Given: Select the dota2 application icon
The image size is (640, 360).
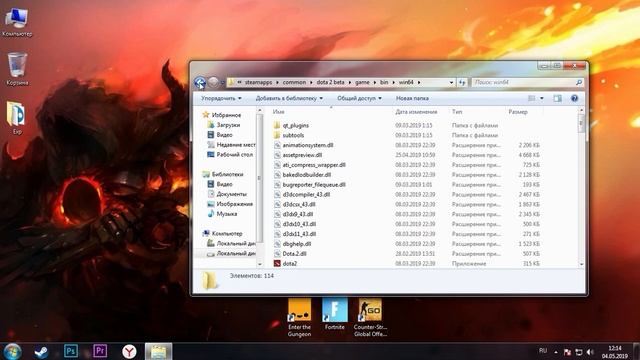Looking at the screenshot, I should [x=277, y=264].
